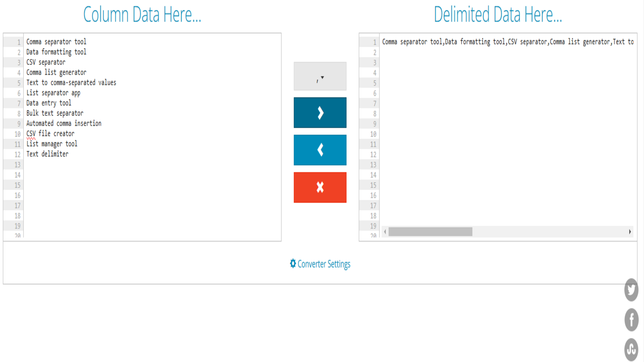Click the 'Comma separator tool' column line
This screenshot has width=644, height=362.
point(56,42)
